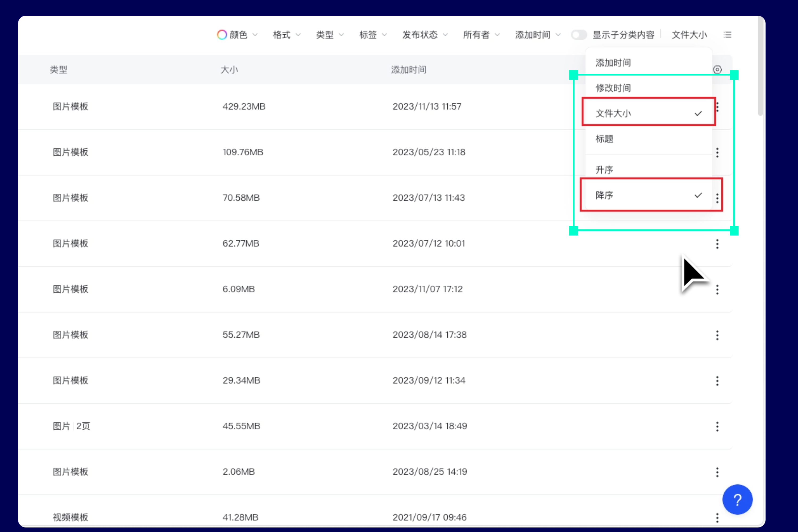Expand the 格式 filter dropdown
This screenshot has height=532, width=798.
point(287,35)
